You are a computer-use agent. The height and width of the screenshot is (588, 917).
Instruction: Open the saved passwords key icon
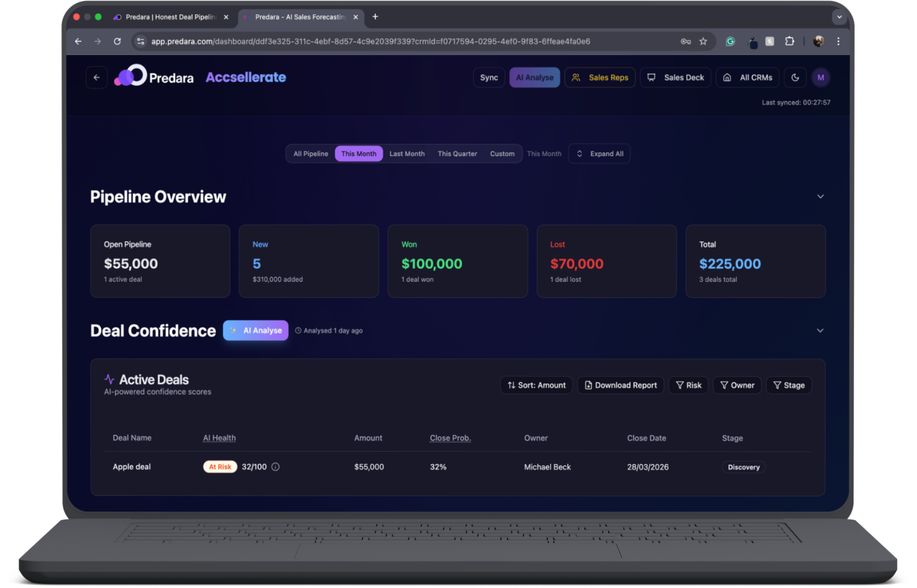(x=685, y=41)
